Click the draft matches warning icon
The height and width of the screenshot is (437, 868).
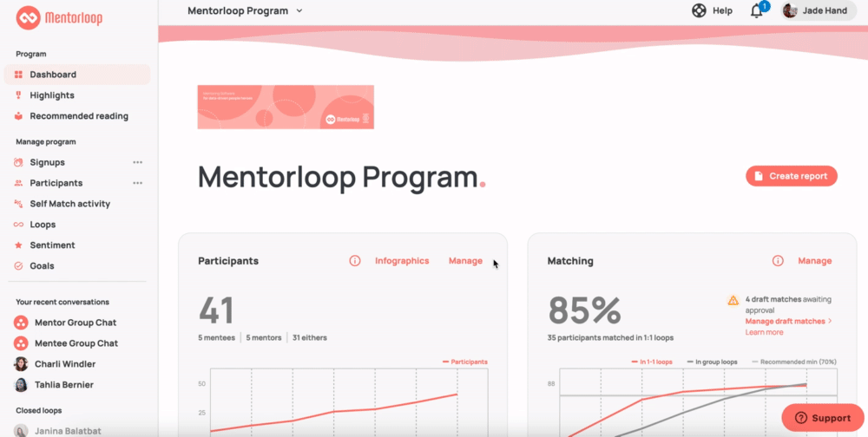(x=733, y=300)
